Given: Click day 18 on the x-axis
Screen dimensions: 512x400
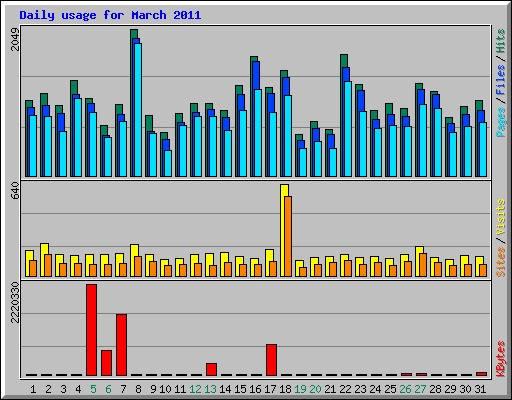Looking at the screenshot, I should tap(285, 389).
